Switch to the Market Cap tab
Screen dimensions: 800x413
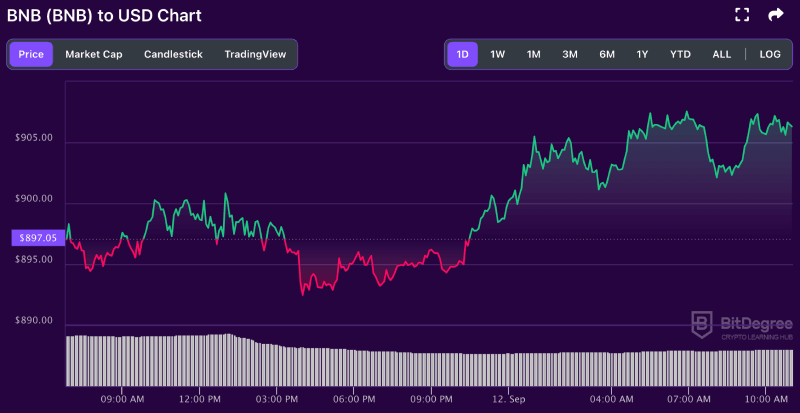[x=94, y=54]
